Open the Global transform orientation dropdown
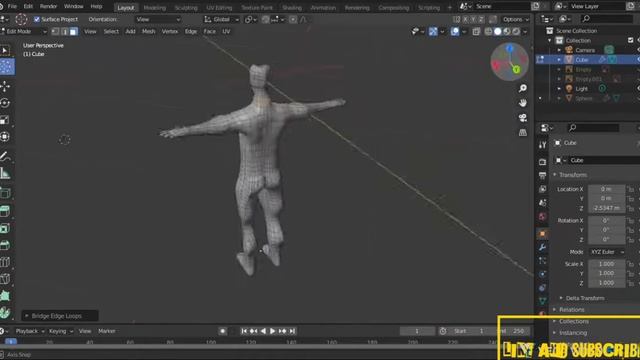Viewport: 640px width, 360px height. tap(222, 19)
